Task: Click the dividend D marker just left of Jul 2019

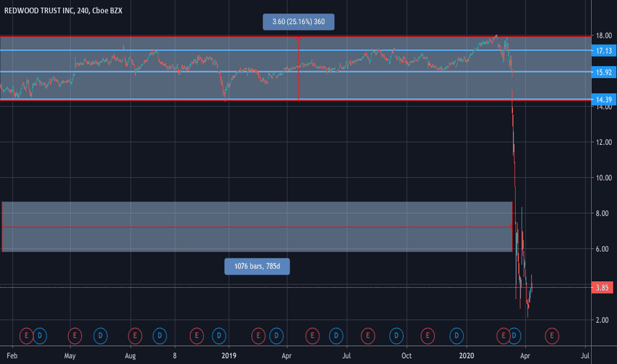Action: point(336,336)
